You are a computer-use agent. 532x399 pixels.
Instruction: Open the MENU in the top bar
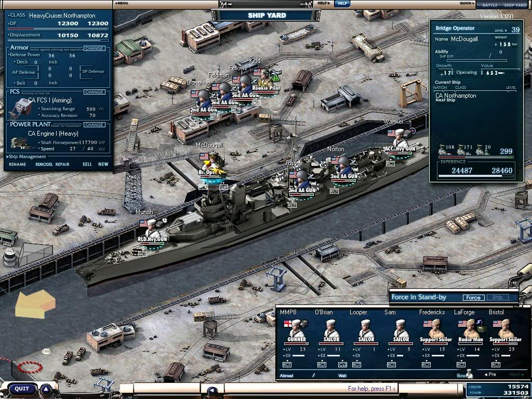121,3
